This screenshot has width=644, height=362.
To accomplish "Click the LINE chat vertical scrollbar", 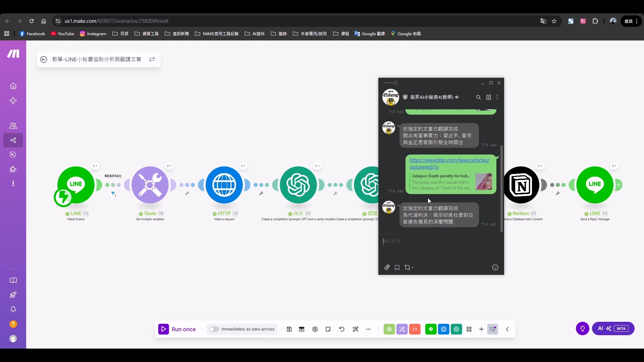I will tap(502, 189).
